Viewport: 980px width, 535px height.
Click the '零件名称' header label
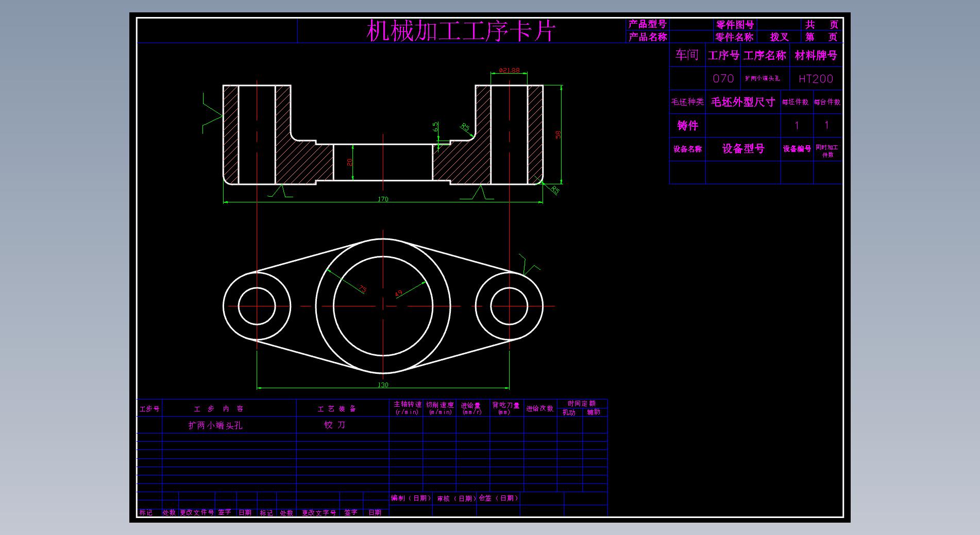coord(734,37)
